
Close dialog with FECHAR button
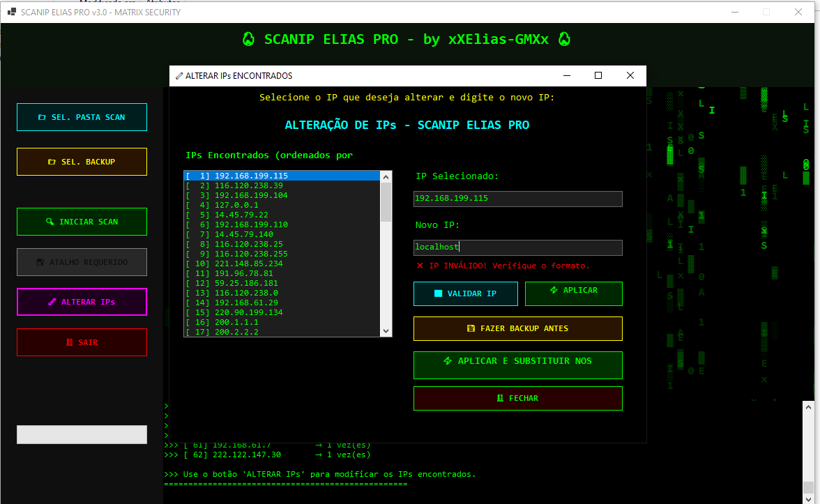(517, 399)
